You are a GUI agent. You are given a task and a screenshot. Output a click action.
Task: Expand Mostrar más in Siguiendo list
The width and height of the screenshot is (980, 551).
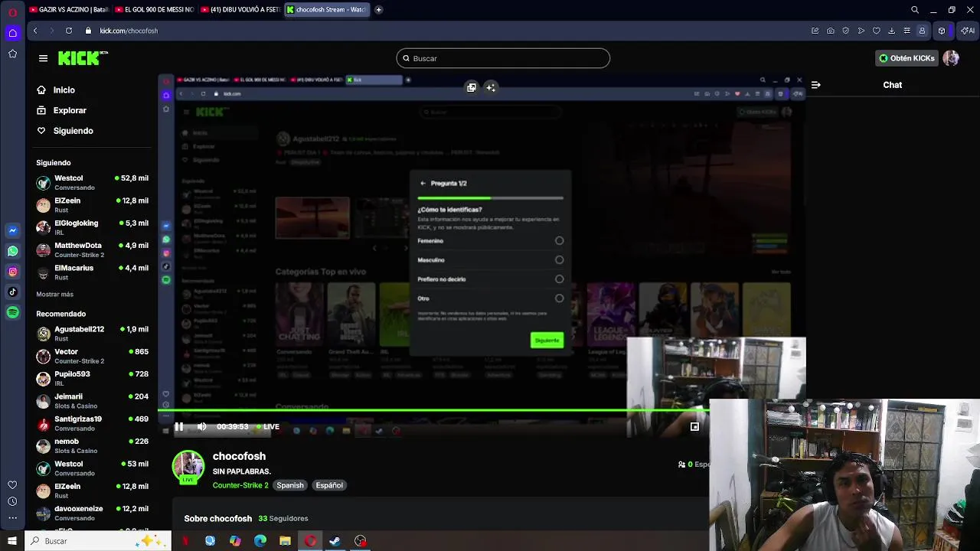click(x=55, y=294)
